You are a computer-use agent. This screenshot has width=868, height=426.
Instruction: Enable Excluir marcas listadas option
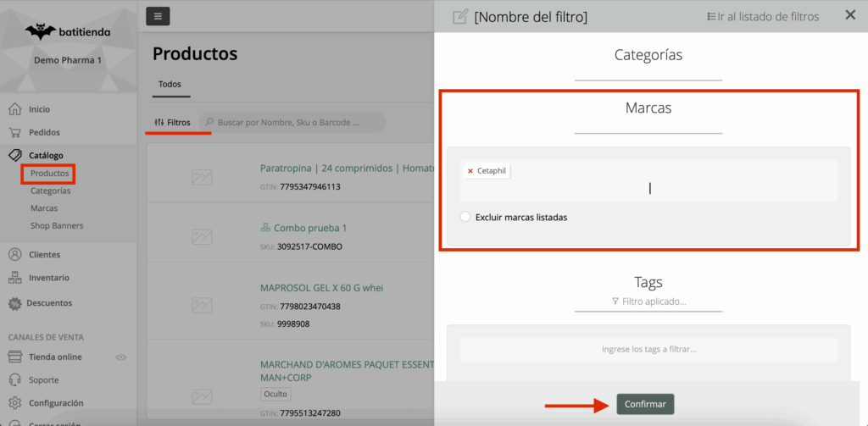pyautogui.click(x=465, y=217)
